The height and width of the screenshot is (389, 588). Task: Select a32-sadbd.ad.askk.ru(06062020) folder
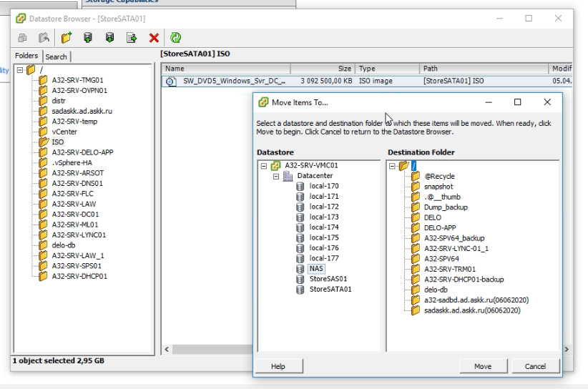(476, 300)
